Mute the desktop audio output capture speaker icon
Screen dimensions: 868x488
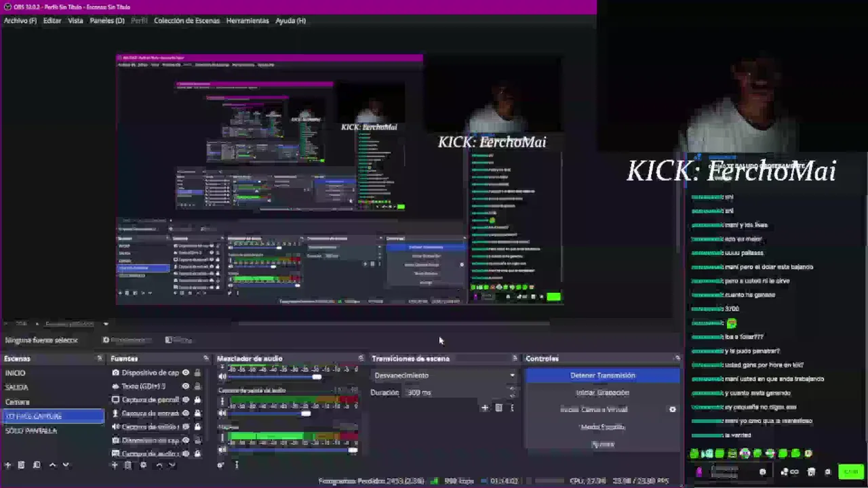pyautogui.click(x=222, y=413)
